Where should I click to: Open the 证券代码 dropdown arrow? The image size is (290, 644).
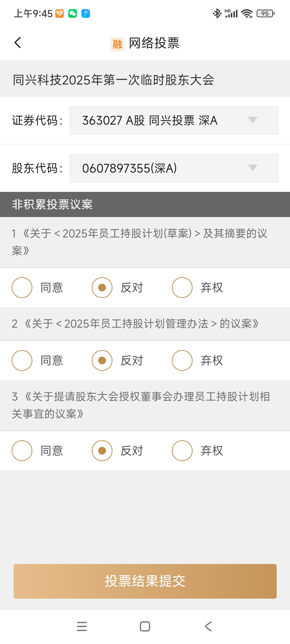tap(252, 120)
